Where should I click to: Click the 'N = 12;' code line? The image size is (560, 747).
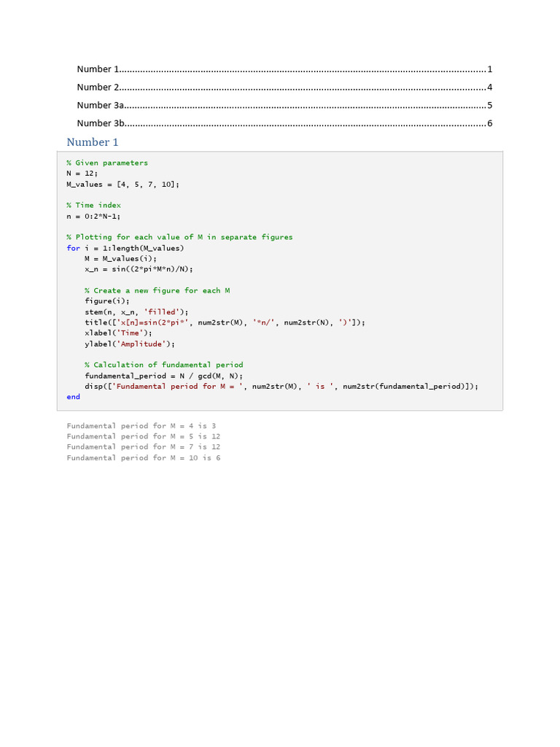pyautogui.click(x=82, y=174)
